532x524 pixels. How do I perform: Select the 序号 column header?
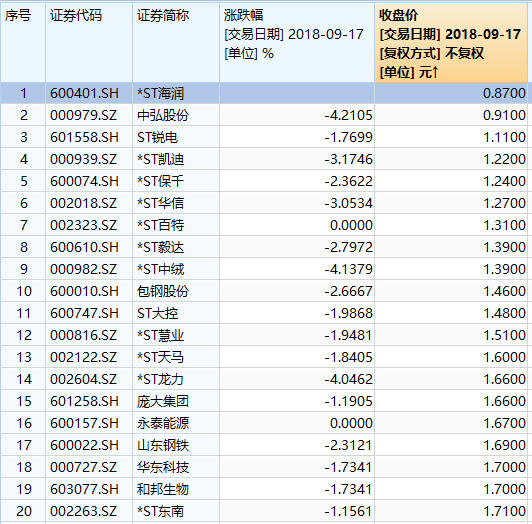[x=23, y=43]
